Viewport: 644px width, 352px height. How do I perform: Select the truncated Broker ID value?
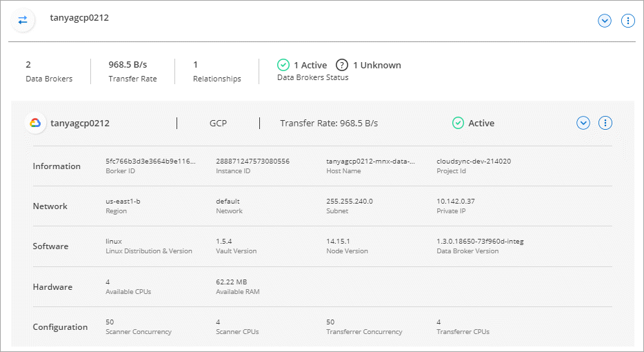[x=150, y=162]
